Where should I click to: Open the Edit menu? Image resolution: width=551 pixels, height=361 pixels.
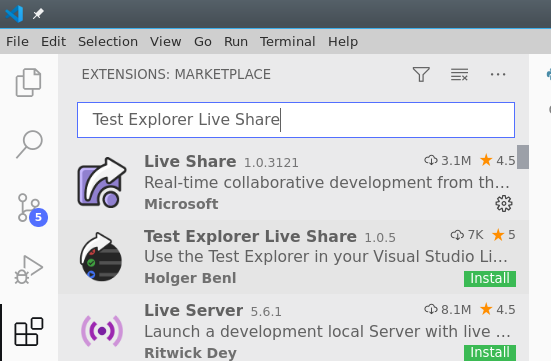pos(53,41)
